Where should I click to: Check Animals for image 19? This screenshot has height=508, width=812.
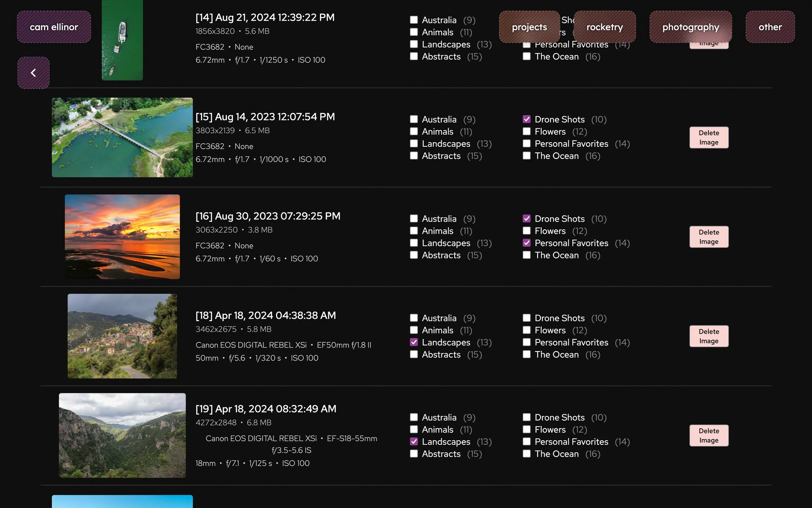pos(414,430)
